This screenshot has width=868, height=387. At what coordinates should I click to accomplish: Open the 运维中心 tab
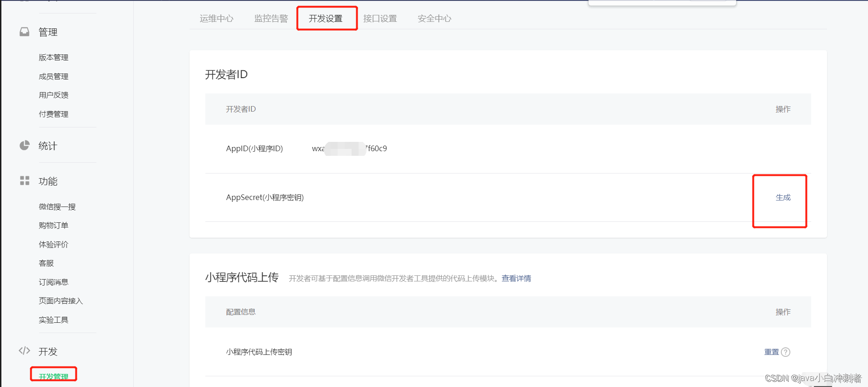(217, 19)
